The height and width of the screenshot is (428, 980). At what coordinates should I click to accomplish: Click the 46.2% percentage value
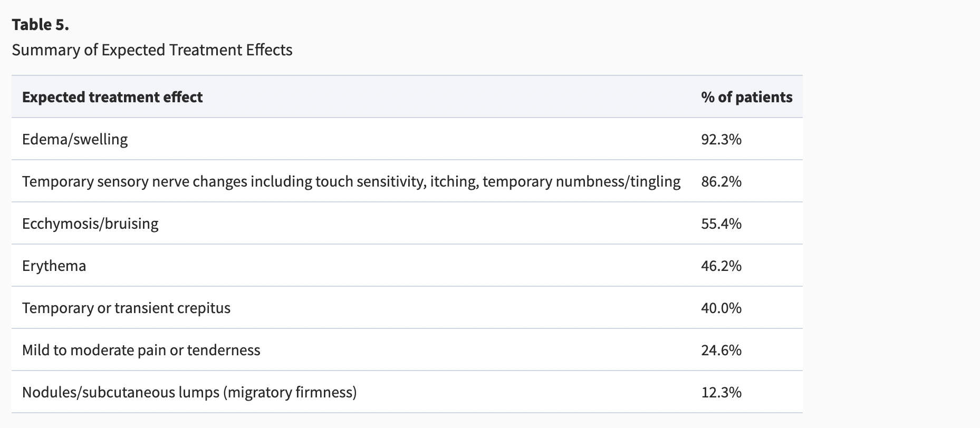pos(721,266)
